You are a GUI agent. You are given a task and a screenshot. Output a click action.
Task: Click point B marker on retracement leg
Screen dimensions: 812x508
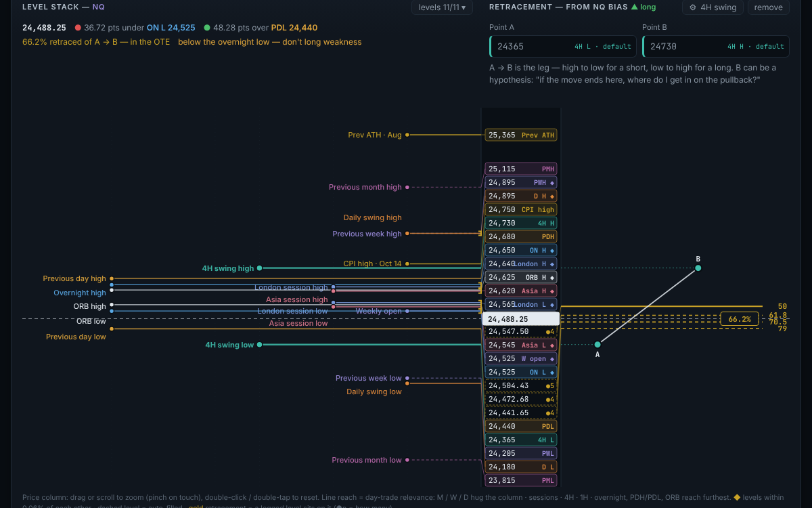pos(698,268)
